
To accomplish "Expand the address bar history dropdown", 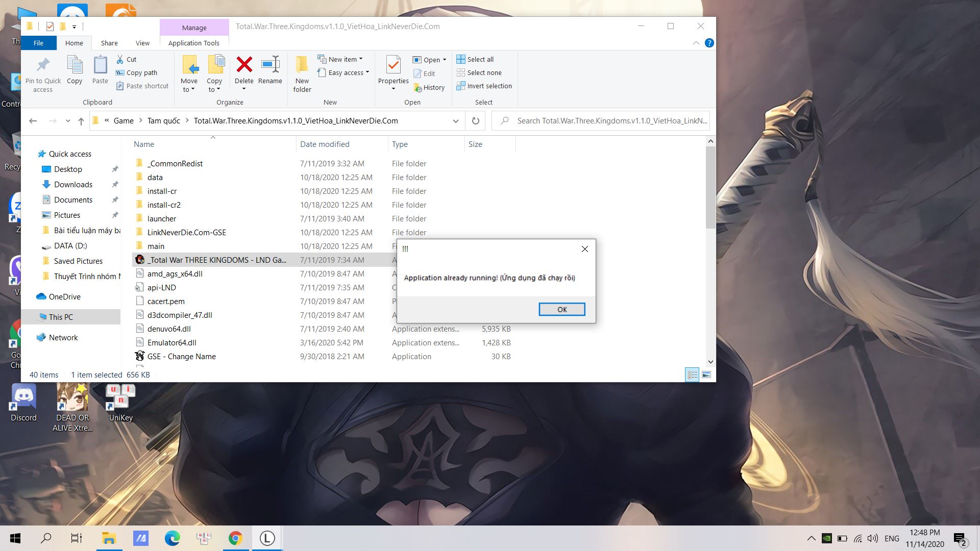I will 455,121.
